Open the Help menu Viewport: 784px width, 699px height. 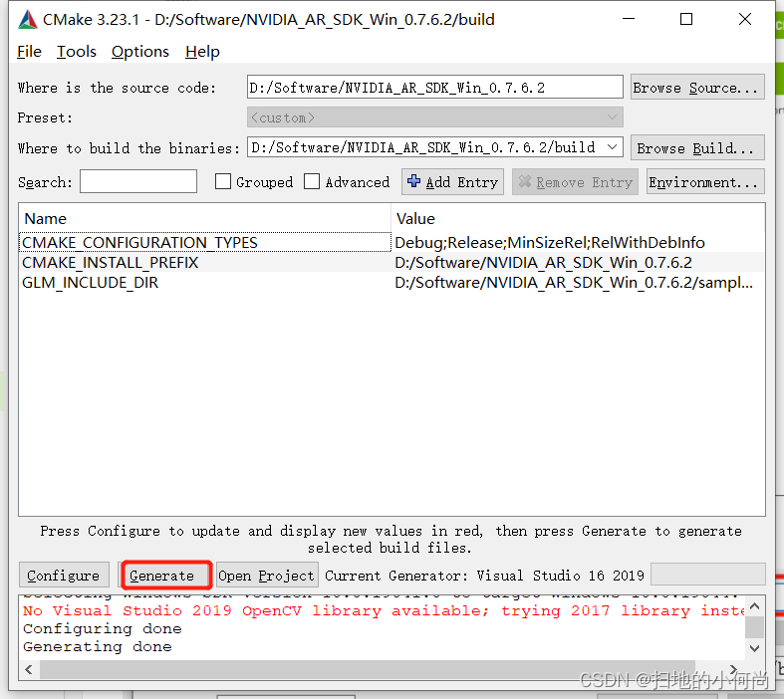click(202, 52)
